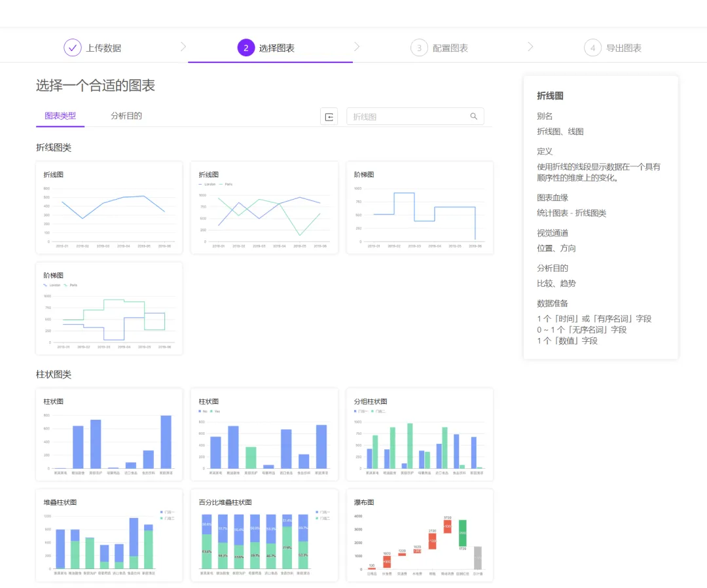The width and height of the screenshot is (707, 588).
Task: Switch to the 分析目的 tab
Action: coord(126,116)
